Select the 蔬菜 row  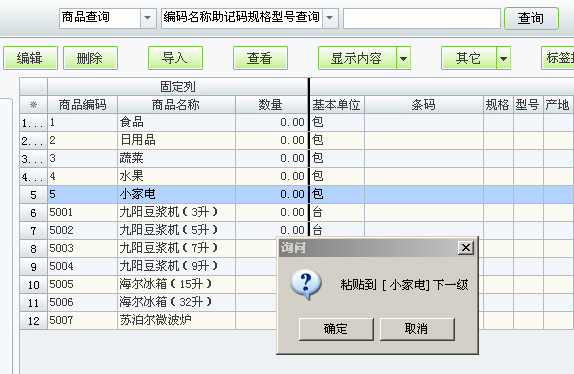click(297, 158)
